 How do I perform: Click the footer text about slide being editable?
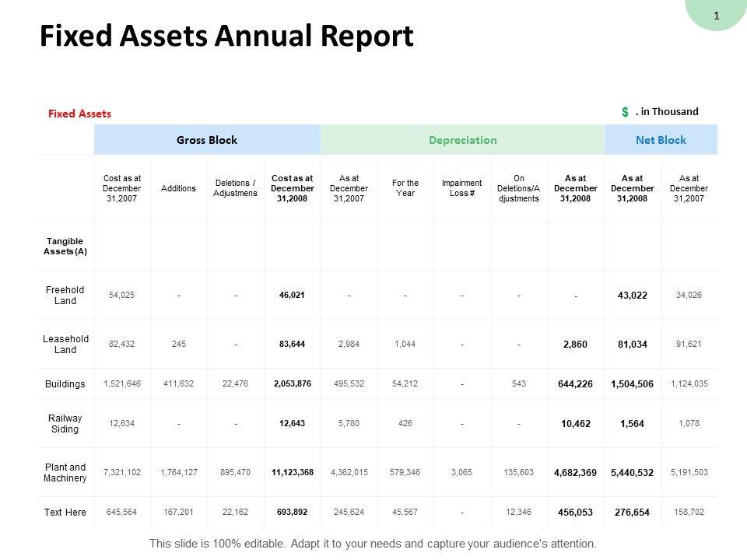click(373, 544)
